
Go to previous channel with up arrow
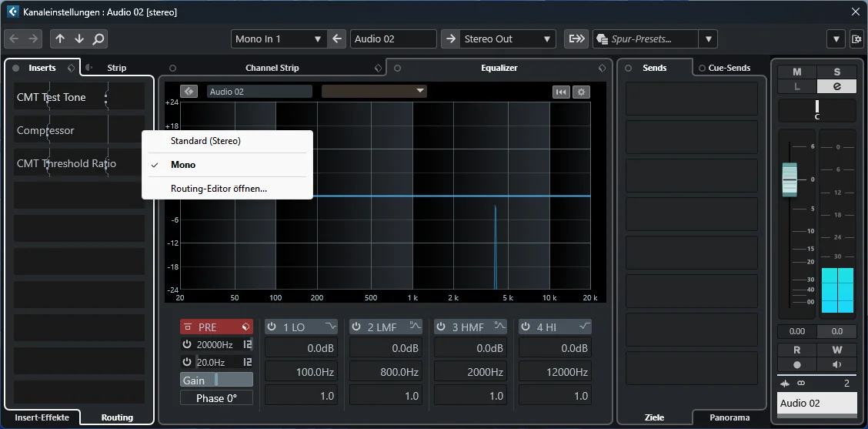(60, 39)
